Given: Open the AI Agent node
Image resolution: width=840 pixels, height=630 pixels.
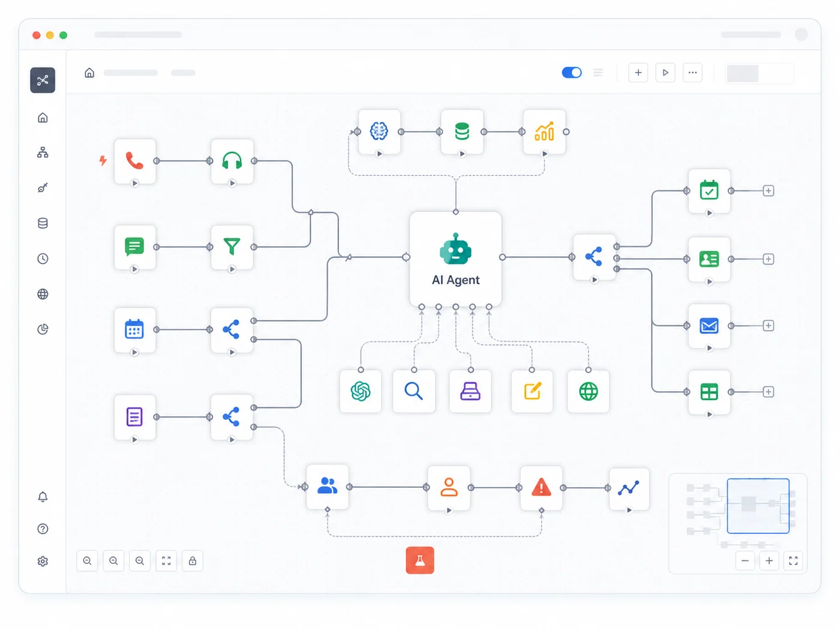Looking at the screenshot, I should (x=456, y=259).
